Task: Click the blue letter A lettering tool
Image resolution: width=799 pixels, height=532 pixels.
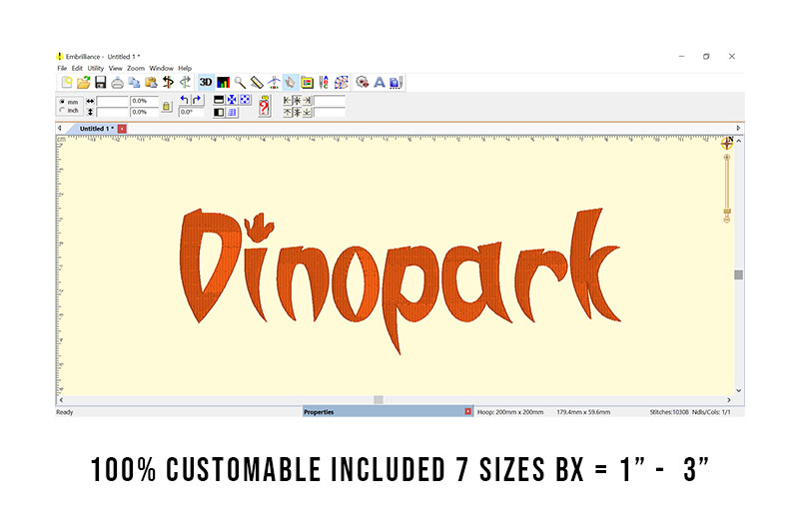Action: (x=380, y=82)
